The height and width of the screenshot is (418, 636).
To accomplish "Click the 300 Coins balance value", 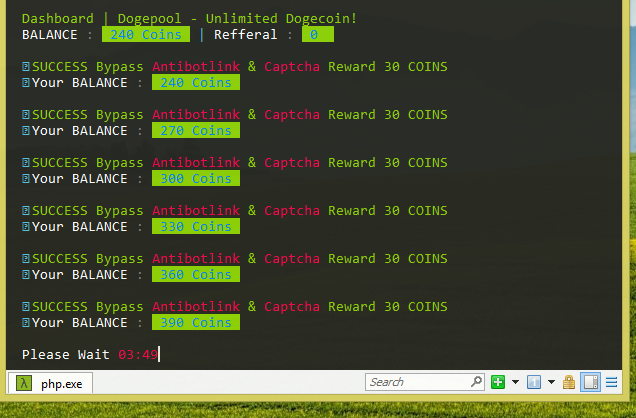I will (196, 178).
